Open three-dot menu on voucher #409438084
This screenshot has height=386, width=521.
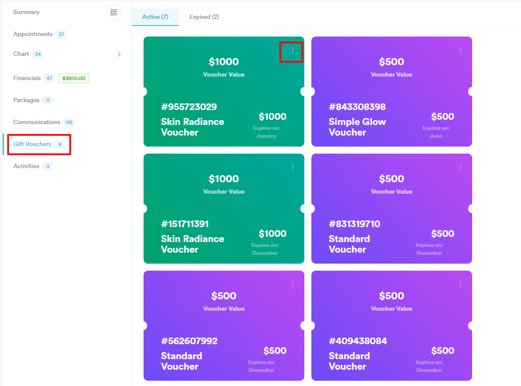pos(460,284)
